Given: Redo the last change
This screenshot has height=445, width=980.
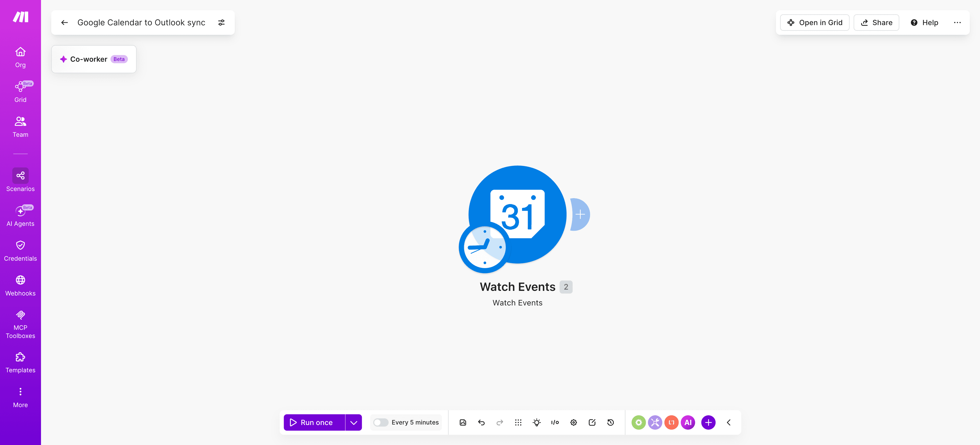Looking at the screenshot, I should point(499,422).
